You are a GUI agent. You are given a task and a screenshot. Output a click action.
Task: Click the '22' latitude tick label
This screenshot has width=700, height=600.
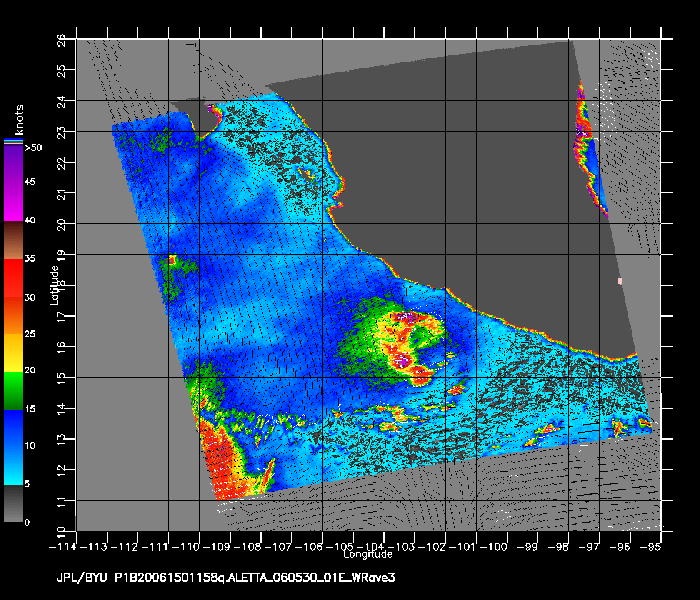pos(61,163)
